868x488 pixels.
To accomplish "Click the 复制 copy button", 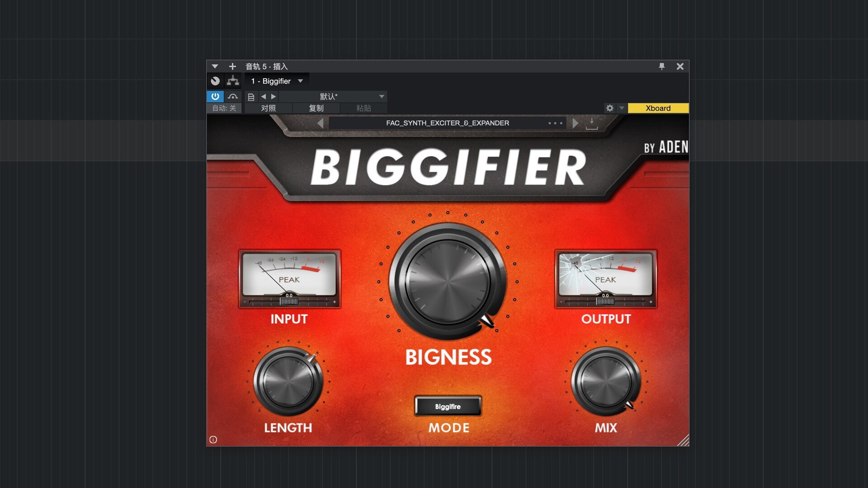I will pos(316,108).
